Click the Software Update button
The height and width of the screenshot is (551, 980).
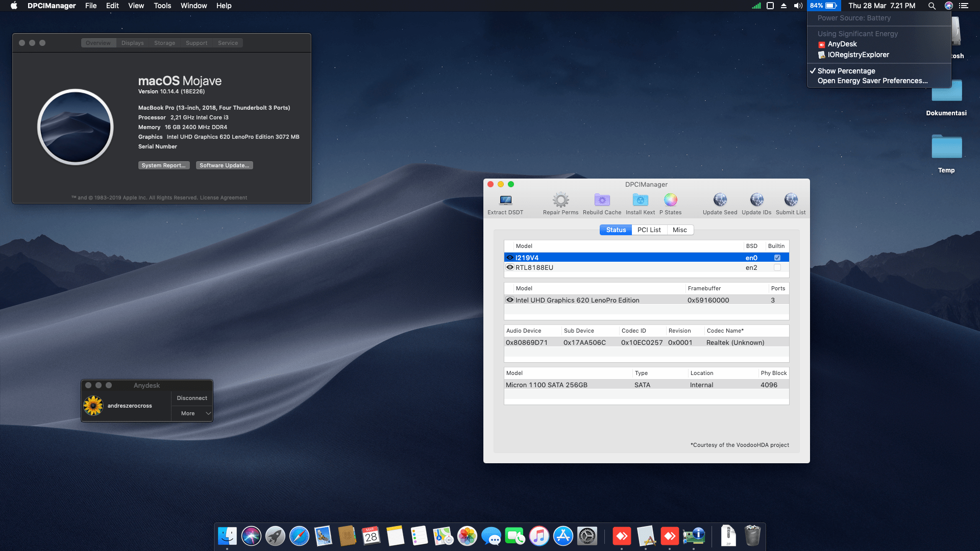click(x=224, y=165)
